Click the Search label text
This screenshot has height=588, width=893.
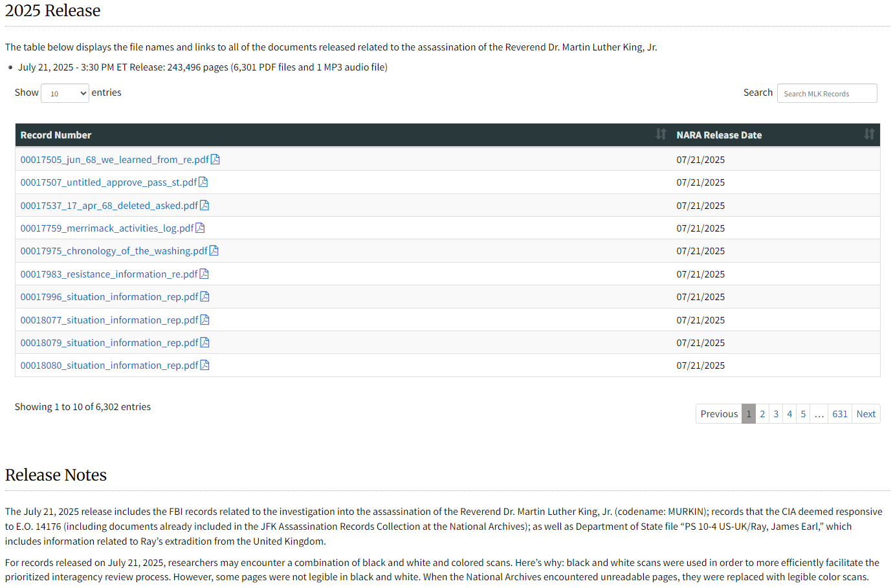758,93
